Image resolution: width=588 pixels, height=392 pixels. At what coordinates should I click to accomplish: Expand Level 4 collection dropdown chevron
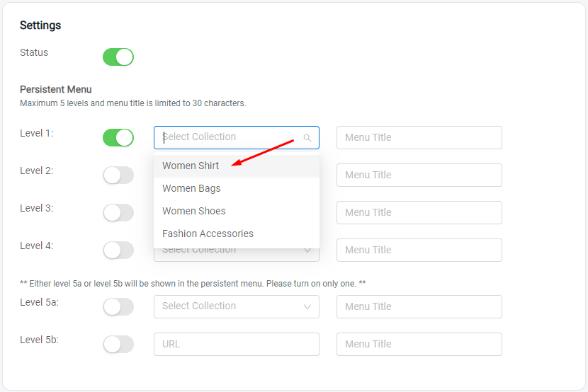coord(307,250)
